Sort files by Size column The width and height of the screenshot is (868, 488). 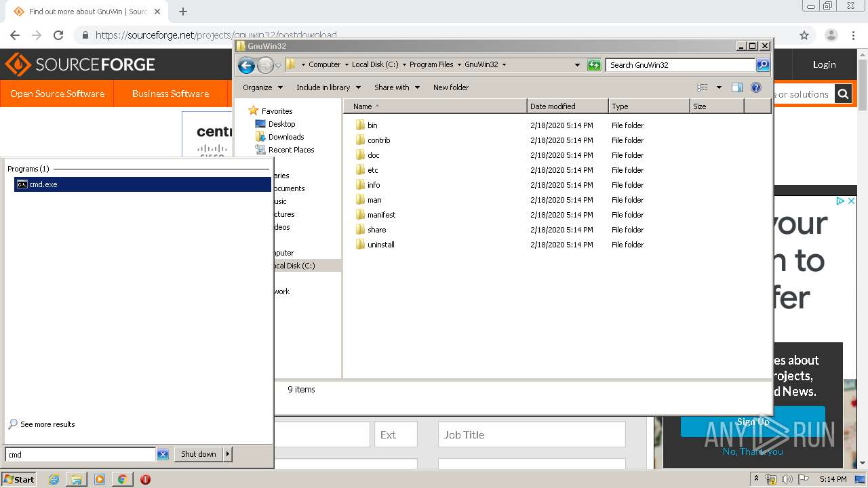tap(717, 106)
